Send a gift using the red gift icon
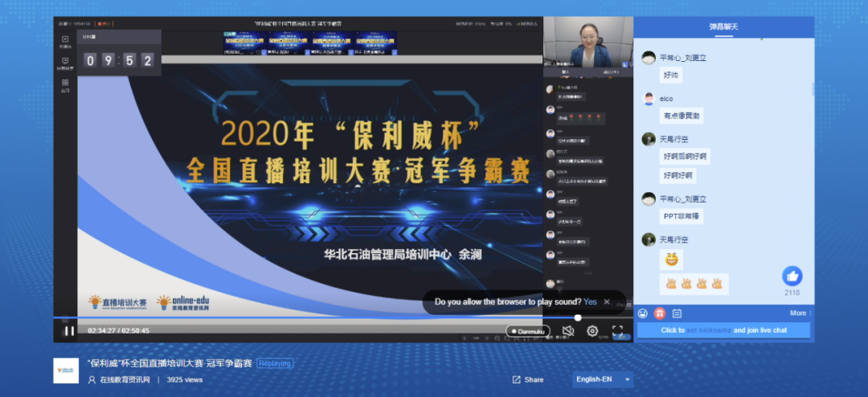 tap(660, 313)
